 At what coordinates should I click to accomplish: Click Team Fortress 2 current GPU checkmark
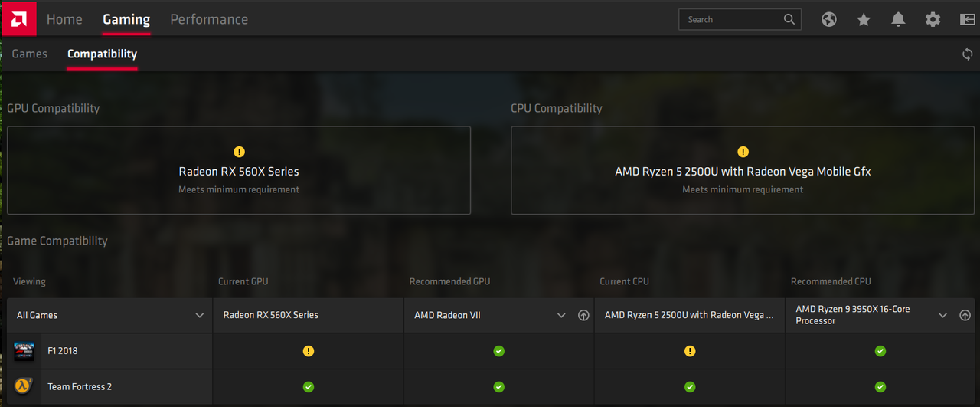point(308,387)
